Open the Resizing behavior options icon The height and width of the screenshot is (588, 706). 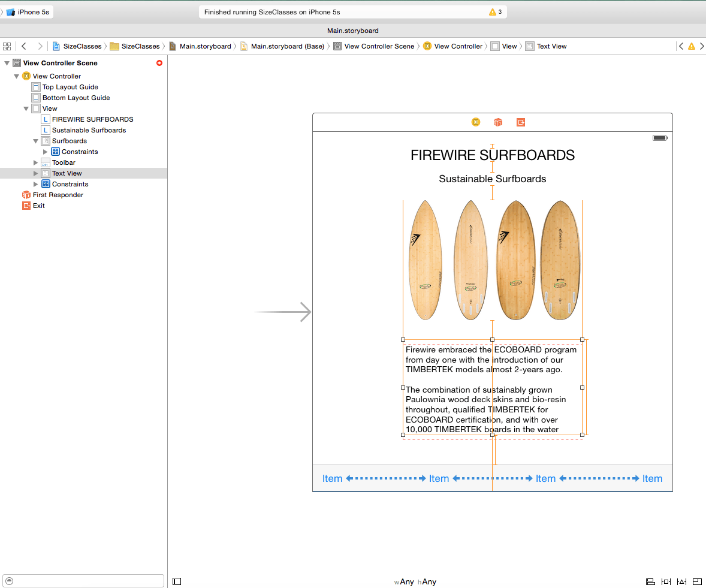click(x=697, y=581)
